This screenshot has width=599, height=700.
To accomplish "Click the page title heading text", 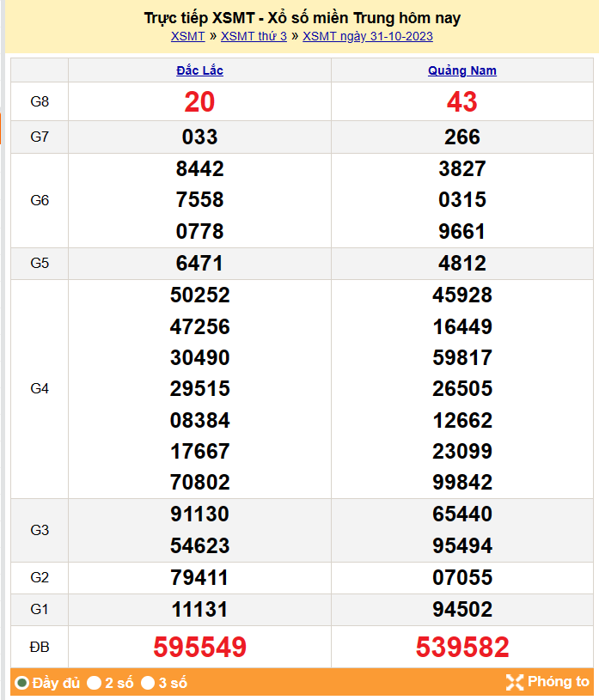I will pyautogui.click(x=302, y=18).
